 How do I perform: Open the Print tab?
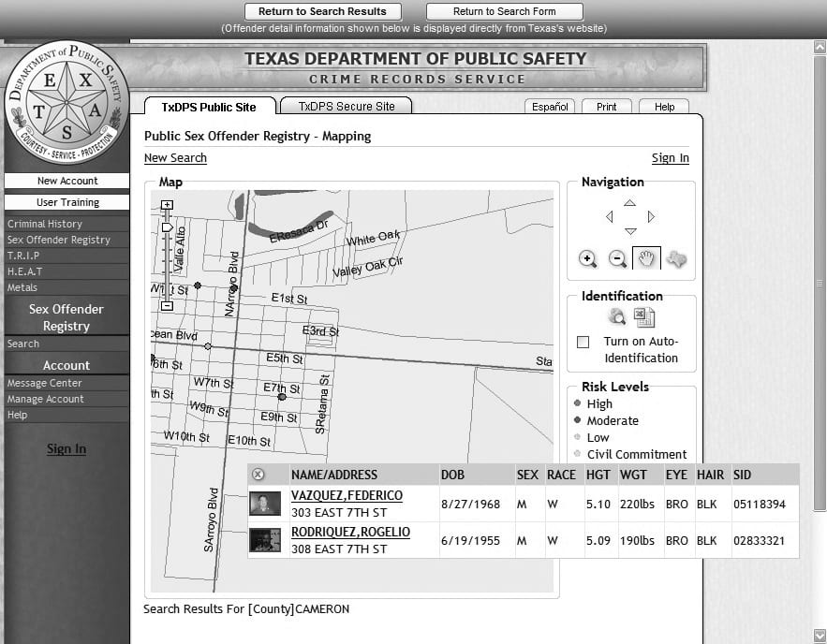607,107
